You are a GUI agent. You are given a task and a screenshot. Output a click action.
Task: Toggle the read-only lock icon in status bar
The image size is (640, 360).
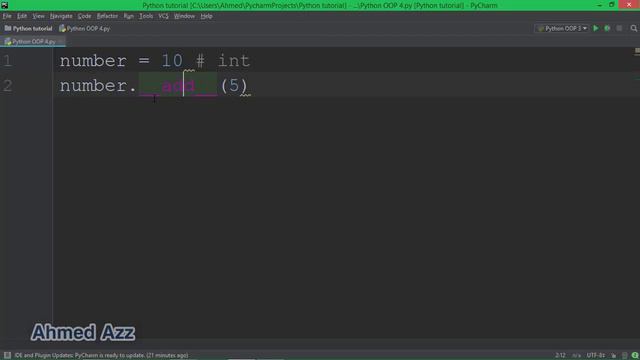point(613,356)
